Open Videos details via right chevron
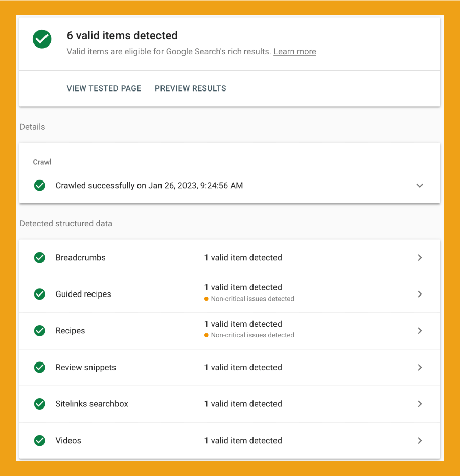The width and height of the screenshot is (460, 476). click(x=420, y=440)
